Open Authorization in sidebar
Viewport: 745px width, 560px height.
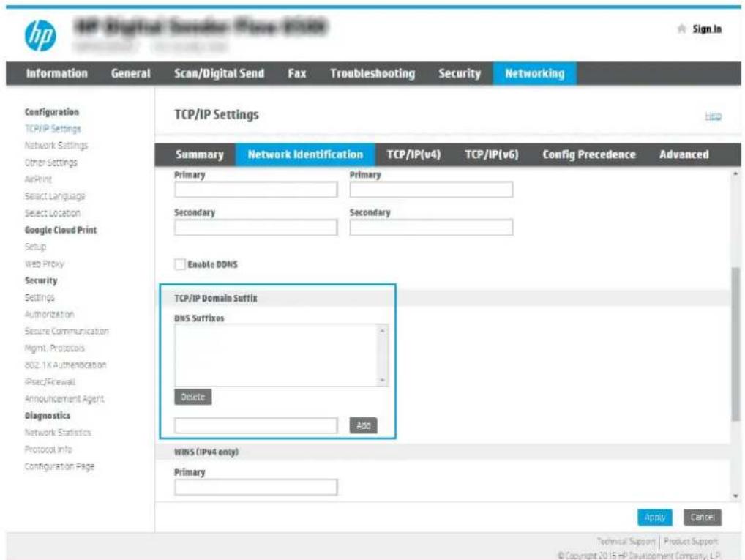[x=50, y=314]
